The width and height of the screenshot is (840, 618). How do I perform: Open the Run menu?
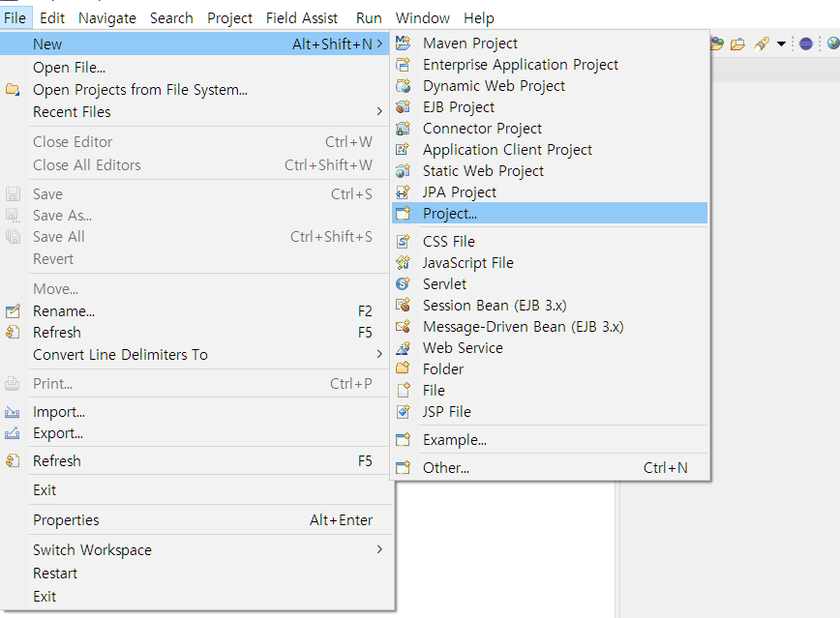click(369, 17)
